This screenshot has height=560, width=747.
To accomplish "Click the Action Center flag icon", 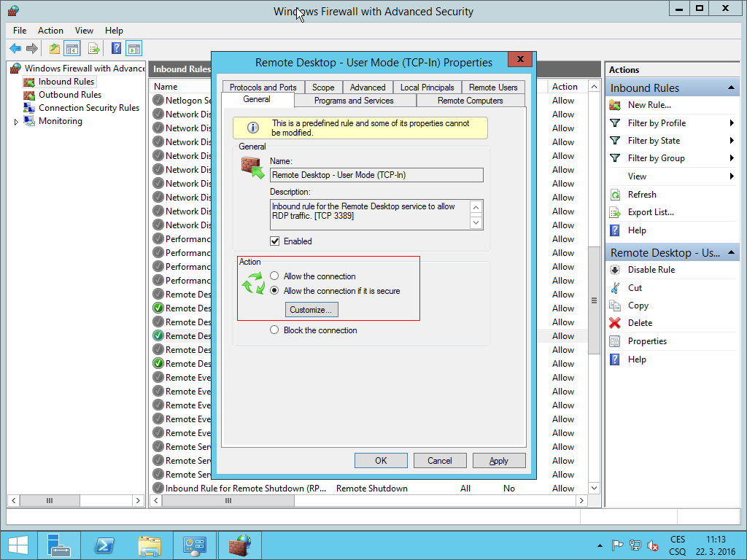I will coord(617,545).
